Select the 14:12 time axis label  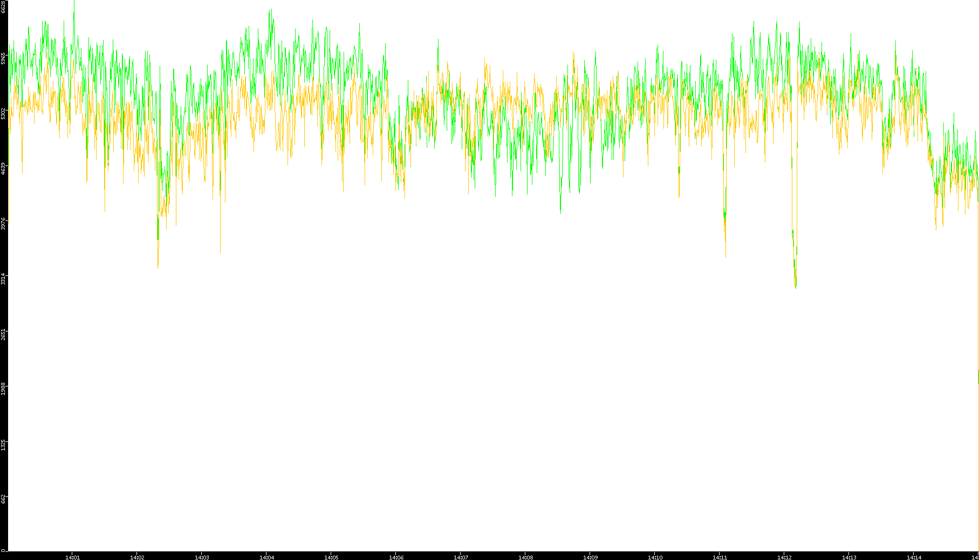coord(784,557)
